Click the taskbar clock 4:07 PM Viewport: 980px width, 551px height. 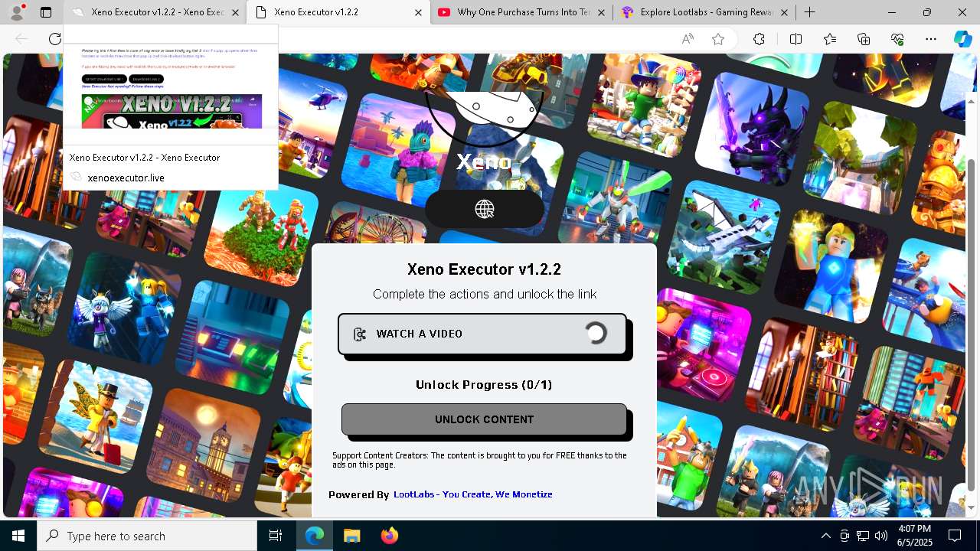click(914, 536)
